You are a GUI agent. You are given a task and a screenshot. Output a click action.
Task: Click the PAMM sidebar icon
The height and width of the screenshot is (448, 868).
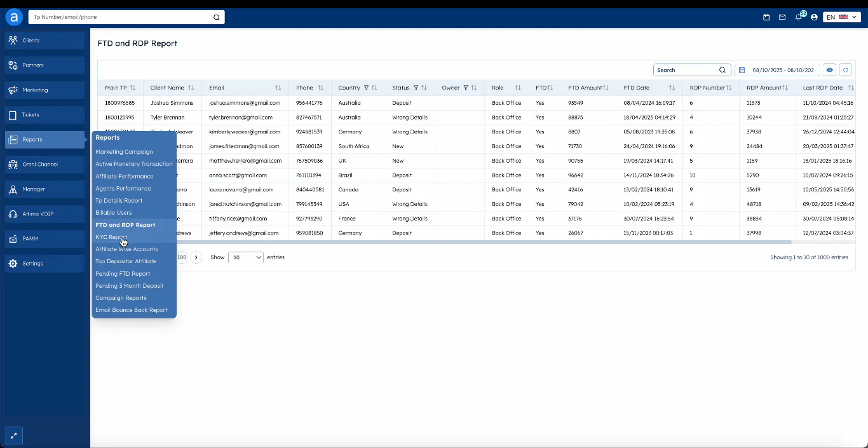click(x=13, y=239)
